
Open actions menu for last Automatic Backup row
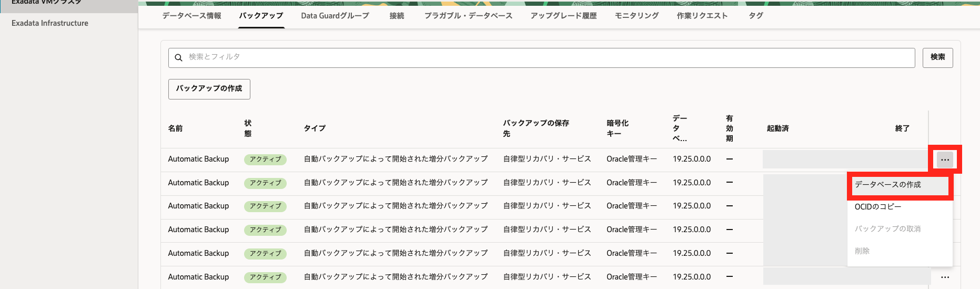coord(945,277)
